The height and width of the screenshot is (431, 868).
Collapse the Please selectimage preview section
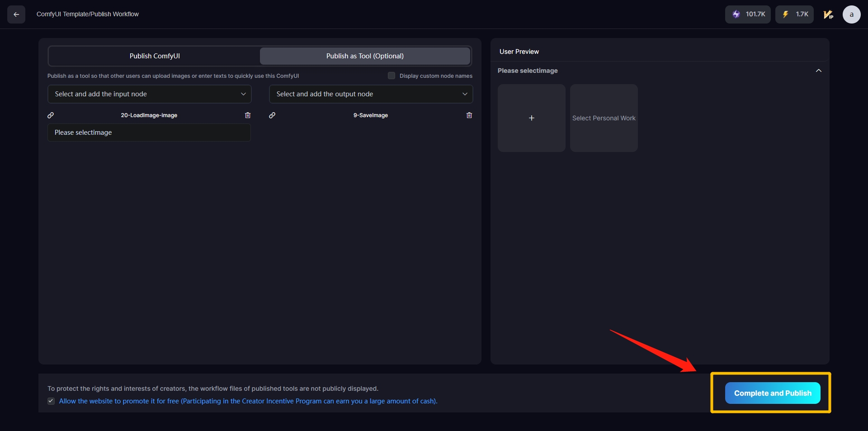tap(818, 71)
